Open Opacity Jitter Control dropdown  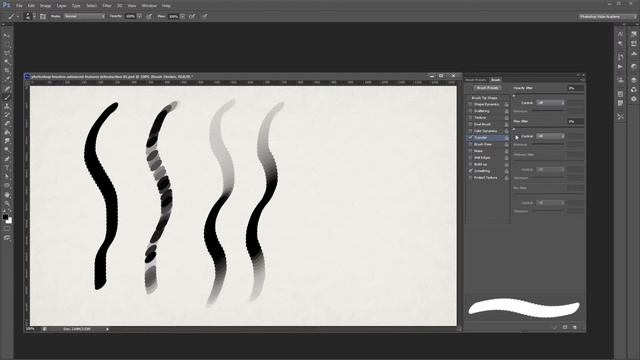tap(551, 103)
